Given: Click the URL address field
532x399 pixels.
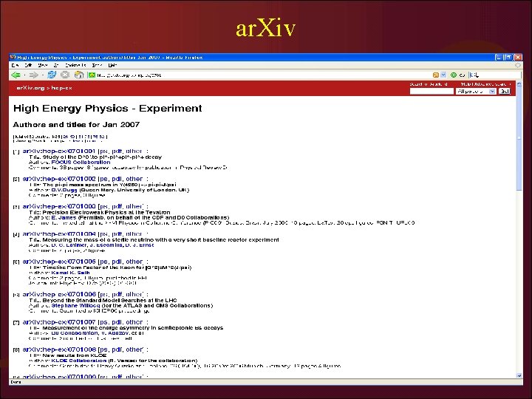Looking at the screenshot, I should (x=259, y=75).
